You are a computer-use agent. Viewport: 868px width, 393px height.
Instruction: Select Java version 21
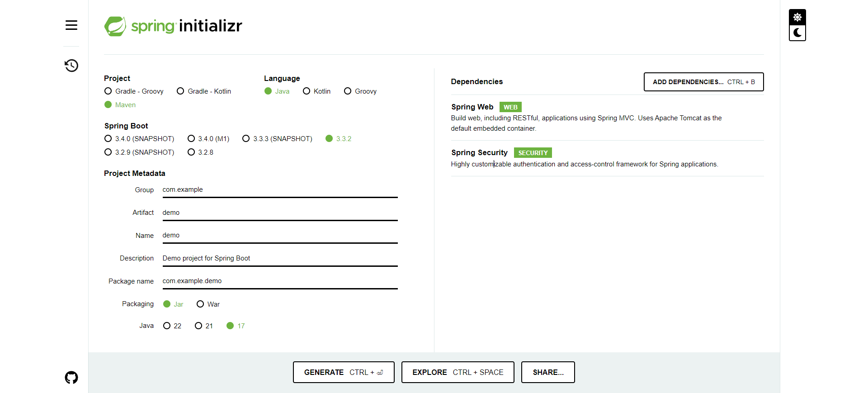click(x=204, y=326)
